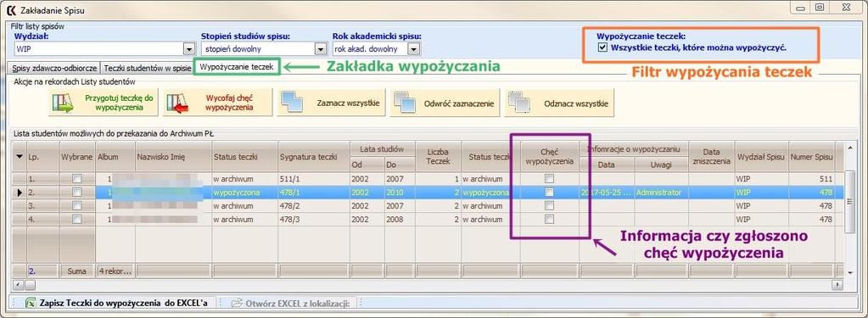Check the Wybrane box in row 1
This screenshot has height=318, width=868.
(77, 179)
